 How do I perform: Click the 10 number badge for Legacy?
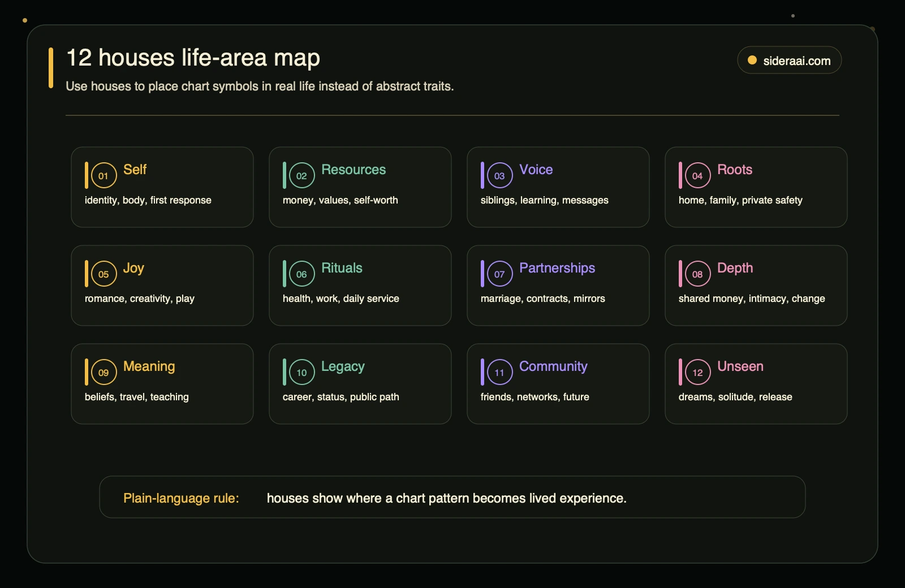tap(301, 372)
